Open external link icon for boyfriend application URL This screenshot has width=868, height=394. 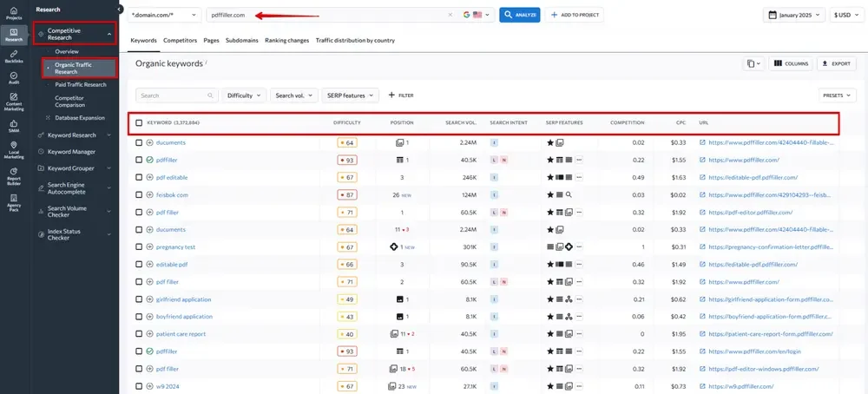point(702,317)
